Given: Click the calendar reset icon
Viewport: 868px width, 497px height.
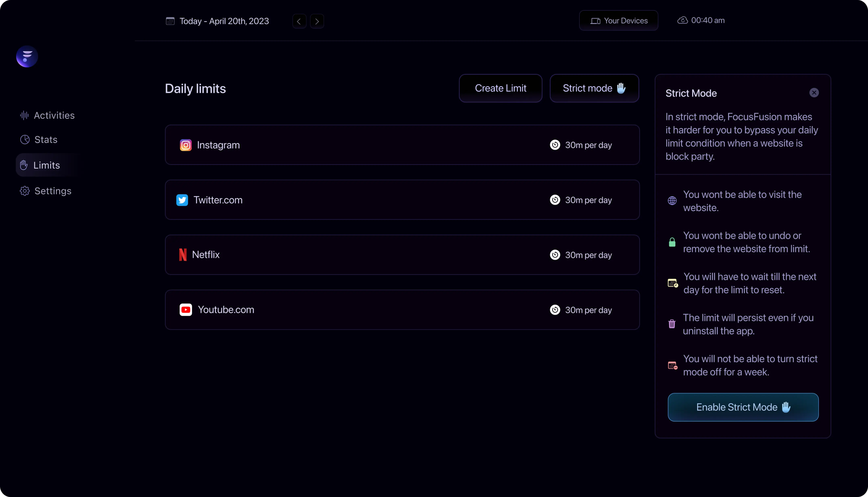Looking at the screenshot, I should pyautogui.click(x=673, y=283).
